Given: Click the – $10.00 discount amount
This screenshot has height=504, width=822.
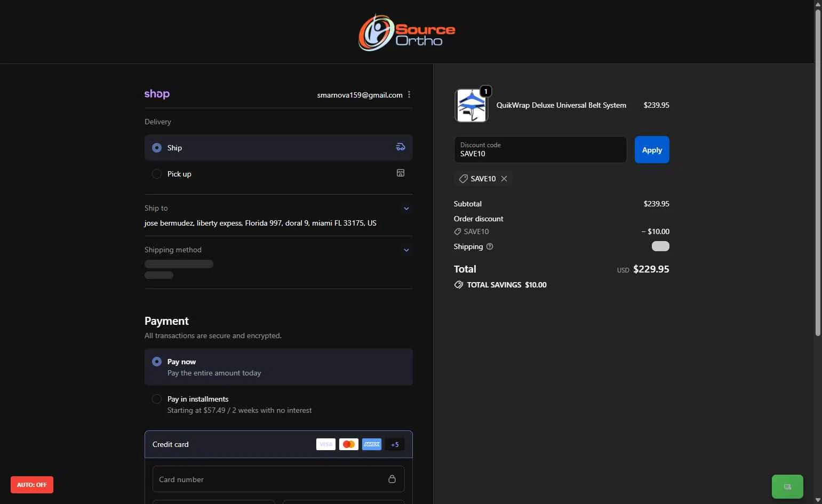Looking at the screenshot, I should 656,231.
